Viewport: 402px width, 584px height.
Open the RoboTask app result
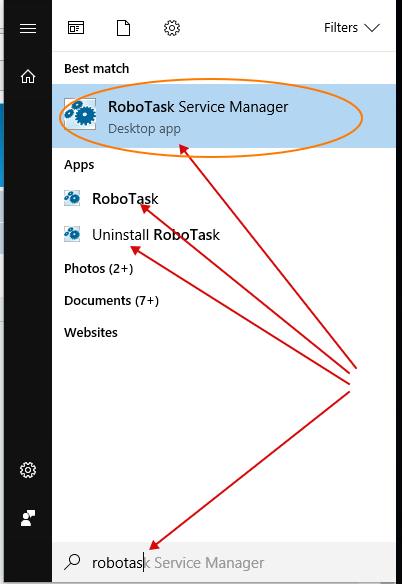(224, 199)
